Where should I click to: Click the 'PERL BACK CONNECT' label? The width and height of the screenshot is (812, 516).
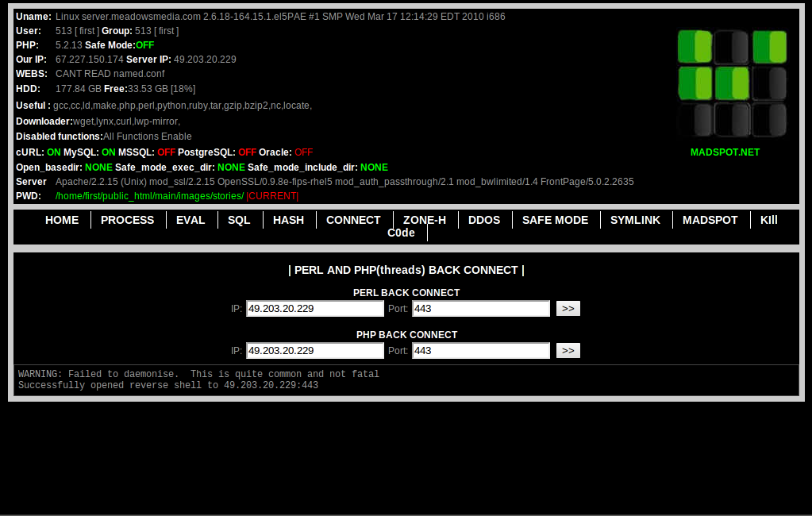coord(406,293)
